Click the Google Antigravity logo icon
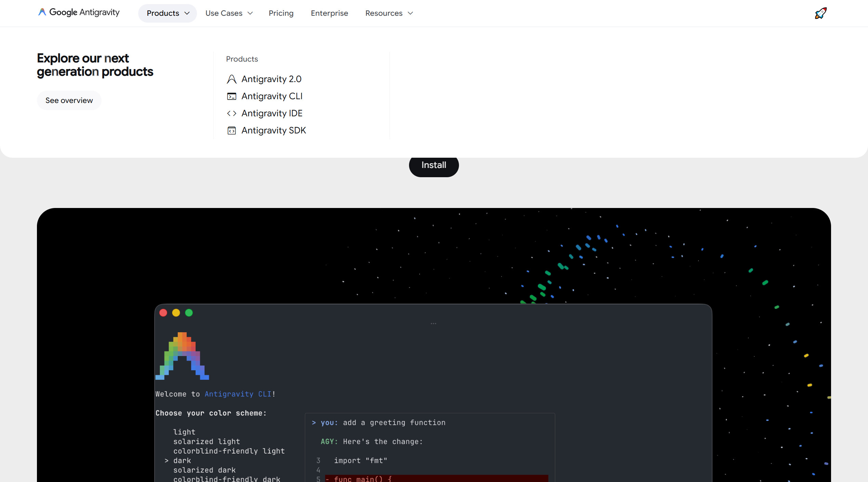 42,12
